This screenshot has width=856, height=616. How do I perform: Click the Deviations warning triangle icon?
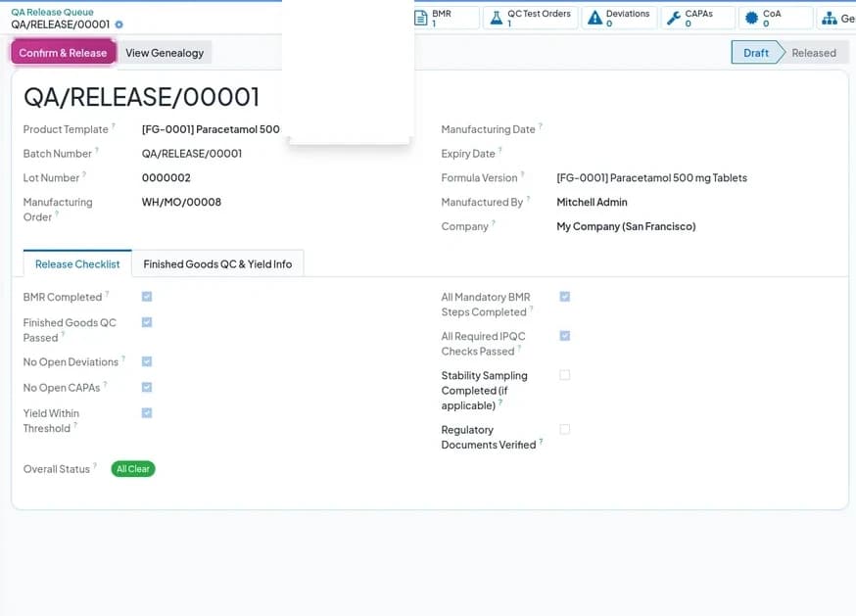[595, 18]
